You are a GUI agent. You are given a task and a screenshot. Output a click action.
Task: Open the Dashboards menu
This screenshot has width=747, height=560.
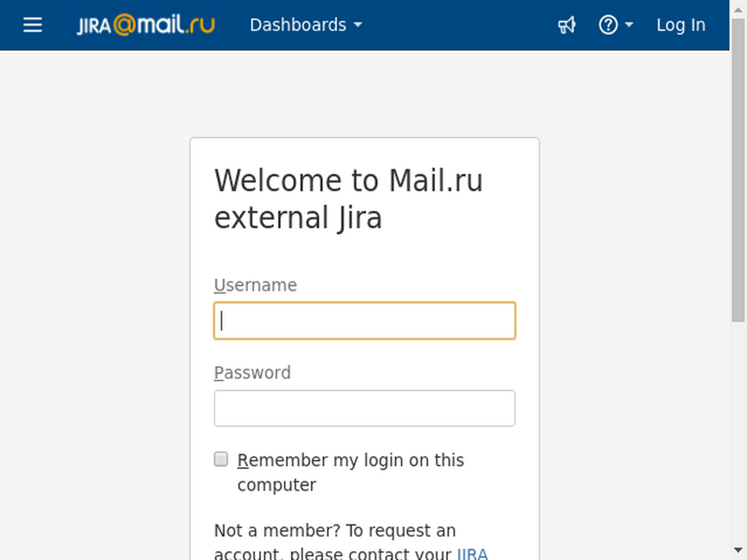[306, 25]
